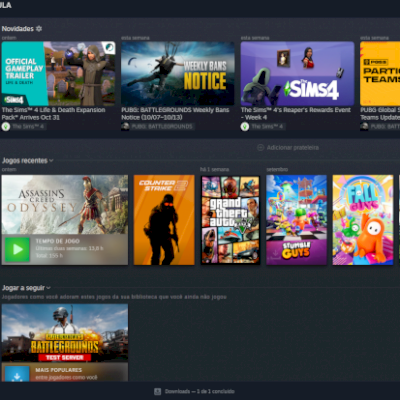Click green play button on Assassin's Creed Odyssey
Viewport: 400px width, 400px height.
17,249
